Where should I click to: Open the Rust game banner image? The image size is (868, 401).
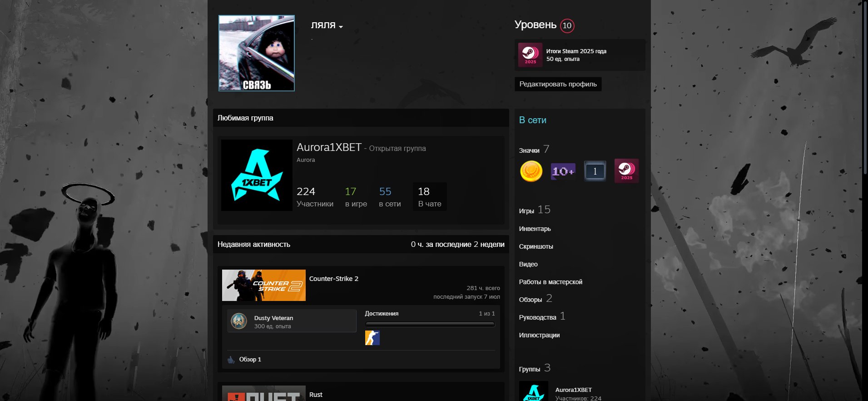coord(264,393)
